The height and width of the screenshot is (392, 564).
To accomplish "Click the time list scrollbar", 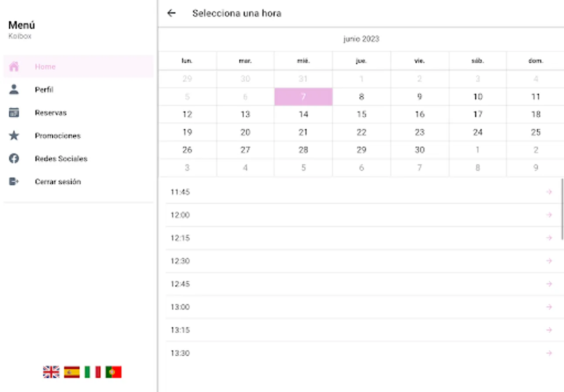I will coord(562,209).
